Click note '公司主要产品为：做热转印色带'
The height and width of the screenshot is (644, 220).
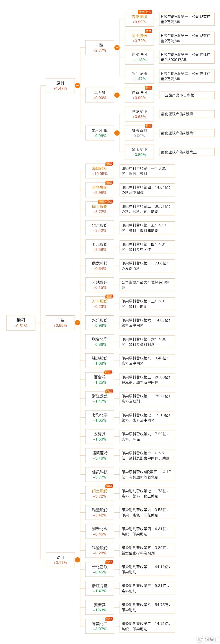point(147,285)
